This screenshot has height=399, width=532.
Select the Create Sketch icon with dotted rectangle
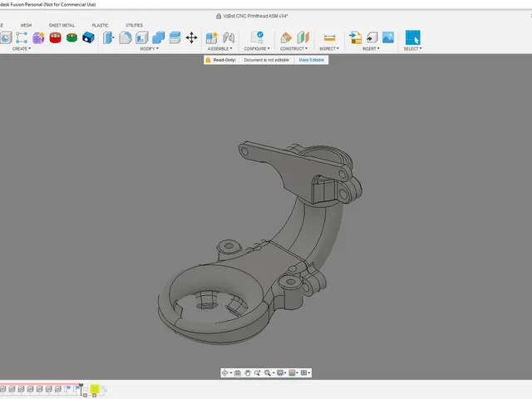click(x=22, y=37)
